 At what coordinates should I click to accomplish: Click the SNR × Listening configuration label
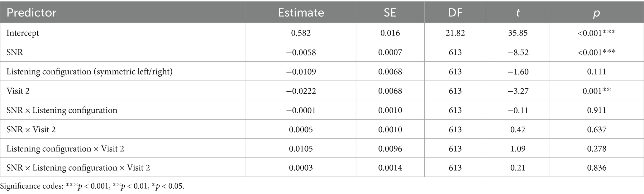62,110
